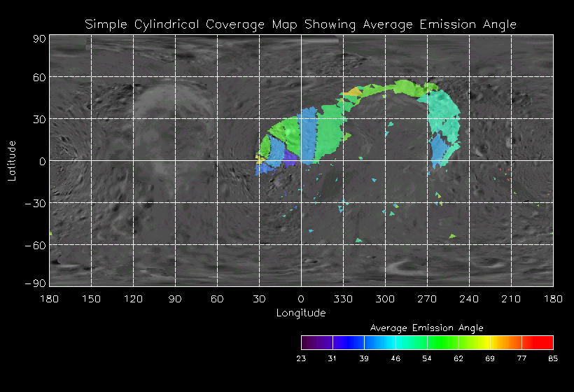Select the yellow coverage patch near longitude 30
Screen dimensions: 574x392
point(260,160)
